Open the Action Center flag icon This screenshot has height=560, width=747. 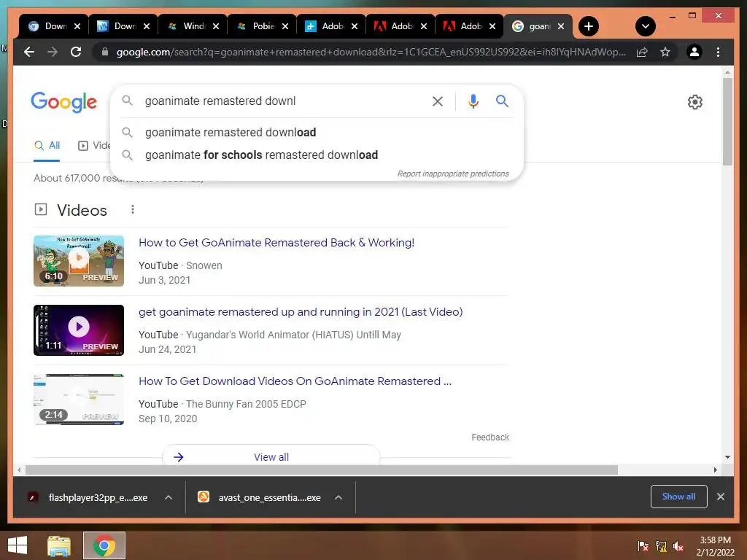[x=643, y=546]
